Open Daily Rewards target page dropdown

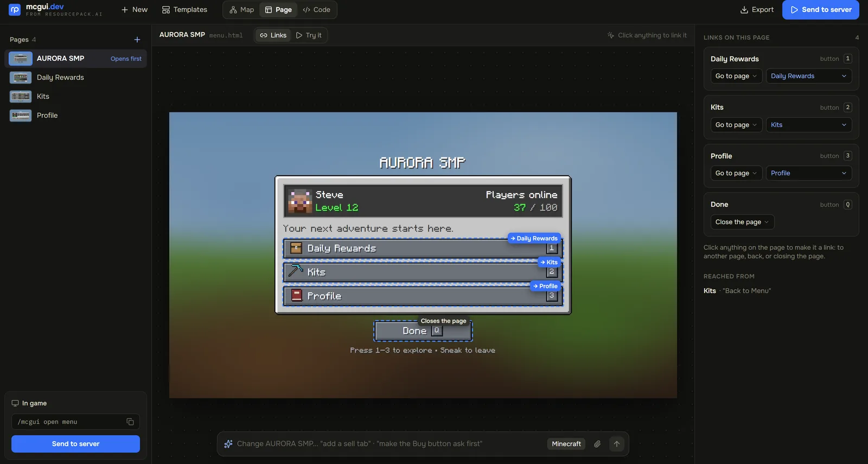click(x=809, y=76)
